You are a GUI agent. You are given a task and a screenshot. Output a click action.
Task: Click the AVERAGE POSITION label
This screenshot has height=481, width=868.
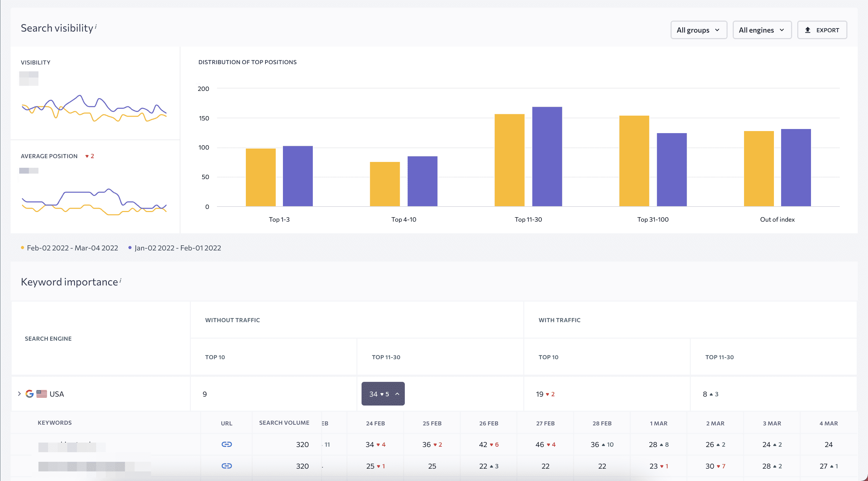point(49,156)
